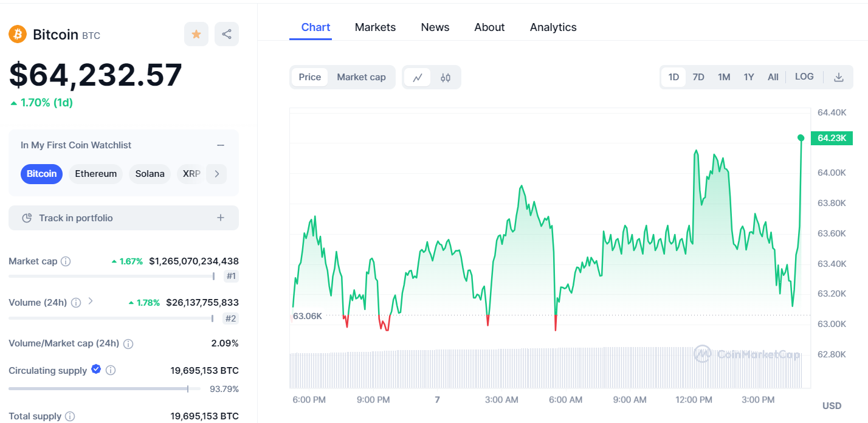
Task: Click the orange Bitcoin logo icon
Action: 18,34
